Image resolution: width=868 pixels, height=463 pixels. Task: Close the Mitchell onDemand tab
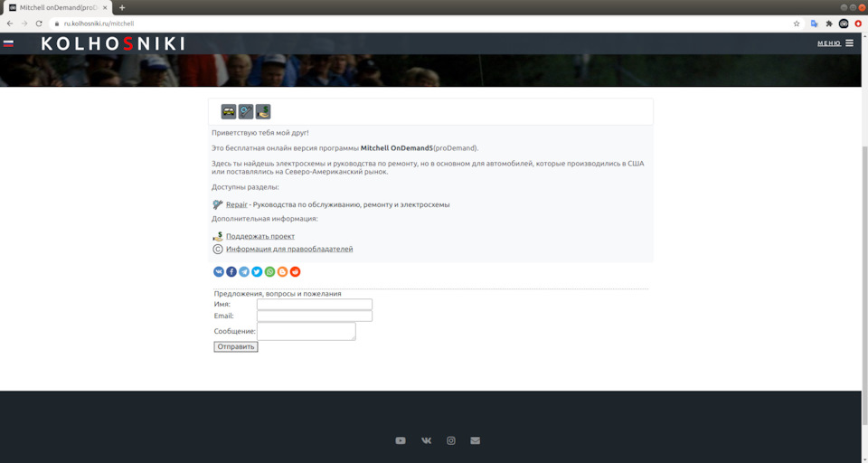105,8
